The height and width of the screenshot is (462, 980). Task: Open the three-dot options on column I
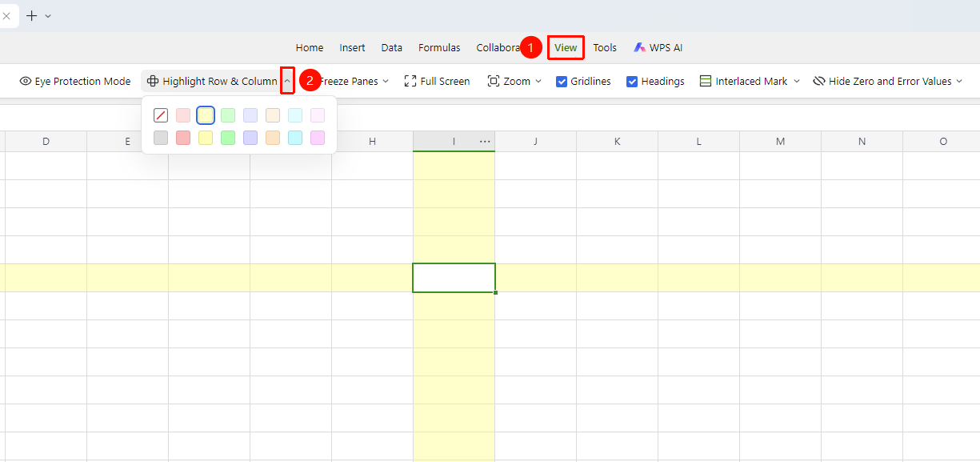coord(485,142)
